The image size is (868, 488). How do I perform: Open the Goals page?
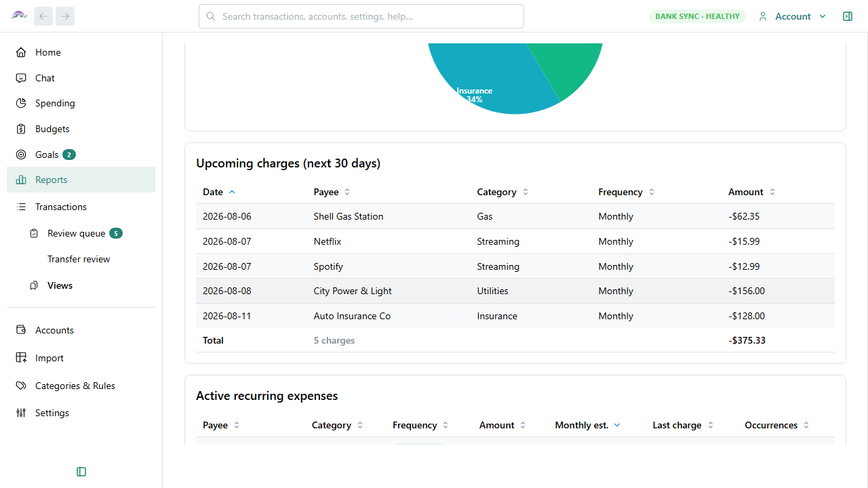click(x=81, y=155)
